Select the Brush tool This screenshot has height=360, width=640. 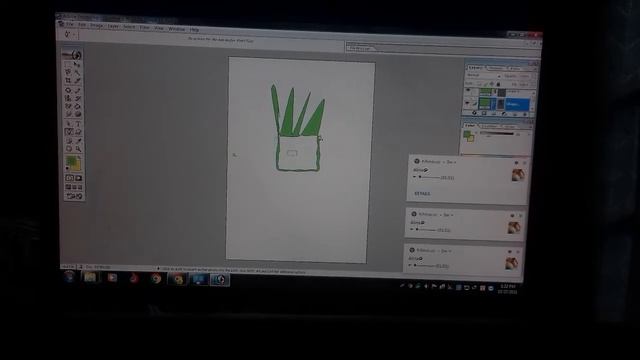point(78,91)
